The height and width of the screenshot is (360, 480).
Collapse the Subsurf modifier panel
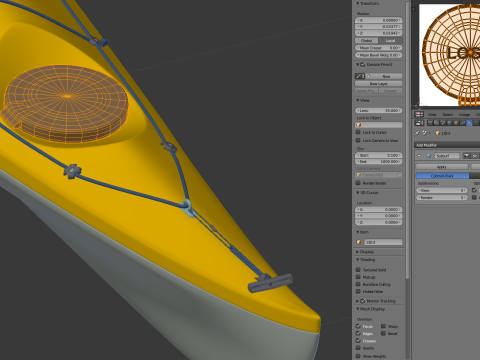[419, 156]
